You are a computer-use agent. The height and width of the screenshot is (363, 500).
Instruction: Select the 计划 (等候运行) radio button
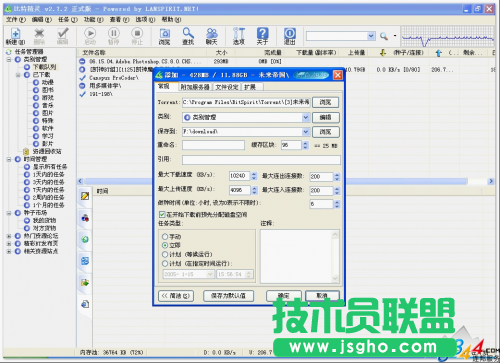point(165,254)
